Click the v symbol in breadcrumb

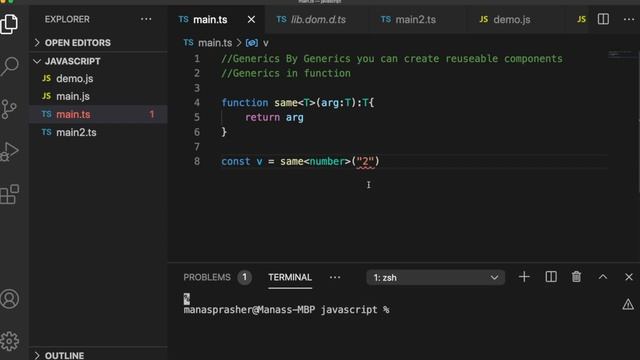click(x=265, y=43)
